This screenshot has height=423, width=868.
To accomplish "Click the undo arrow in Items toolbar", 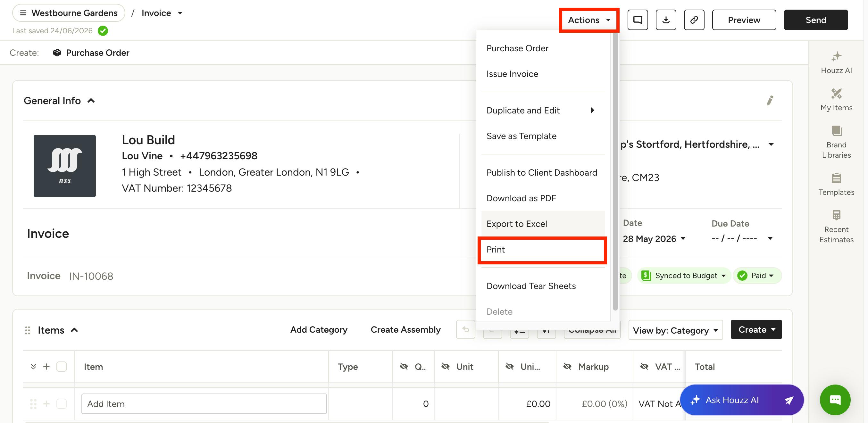I will (465, 329).
